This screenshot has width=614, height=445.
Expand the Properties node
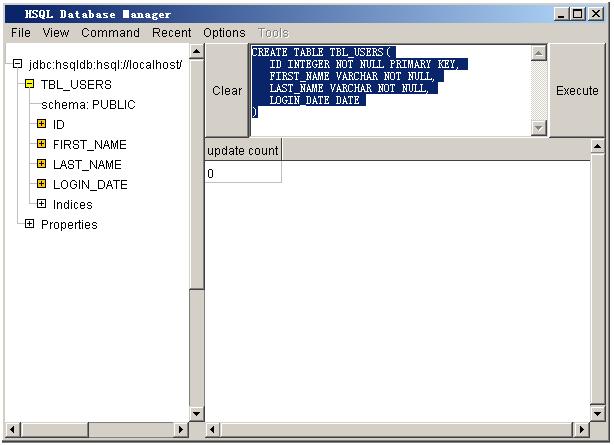[29, 224]
